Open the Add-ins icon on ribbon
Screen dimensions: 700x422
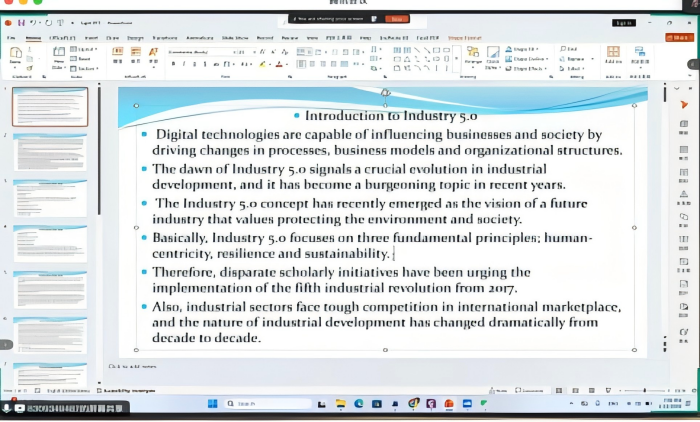[x=613, y=55]
